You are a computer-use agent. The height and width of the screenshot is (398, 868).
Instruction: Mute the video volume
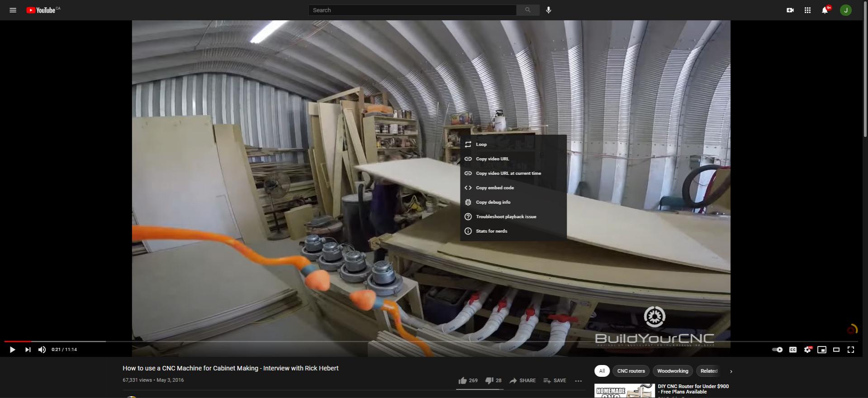coord(42,350)
